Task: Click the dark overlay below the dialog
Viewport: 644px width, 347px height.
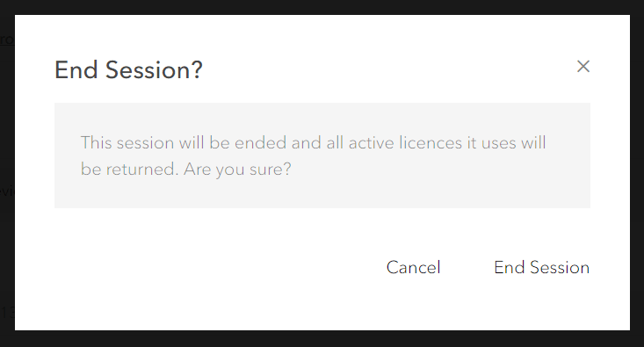Action: click(322, 339)
